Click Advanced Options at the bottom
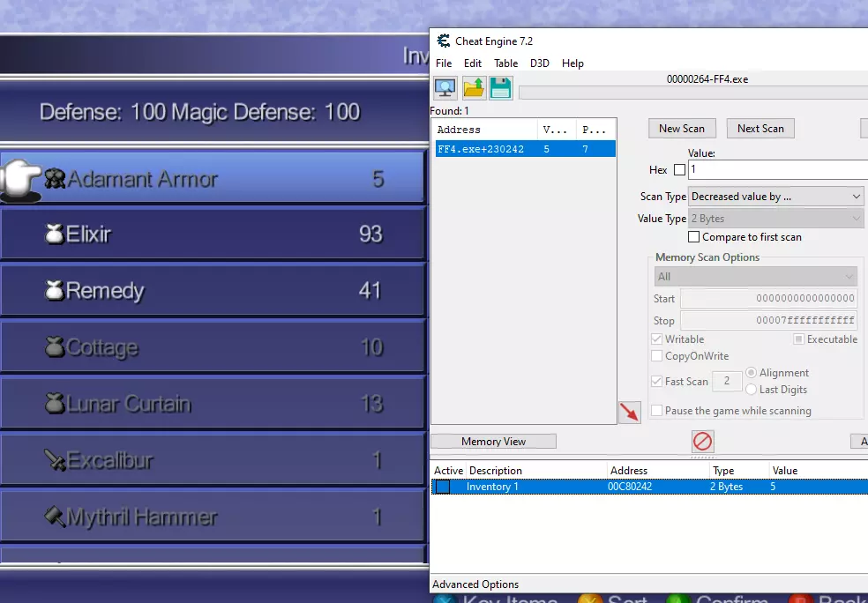The width and height of the screenshot is (868, 603). tap(475, 584)
